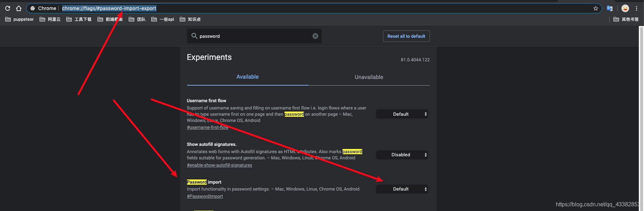Image resolution: width=644 pixels, height=211 pixels.
Task: Click the Chrome site info icon
Action: tap(33, 8)
